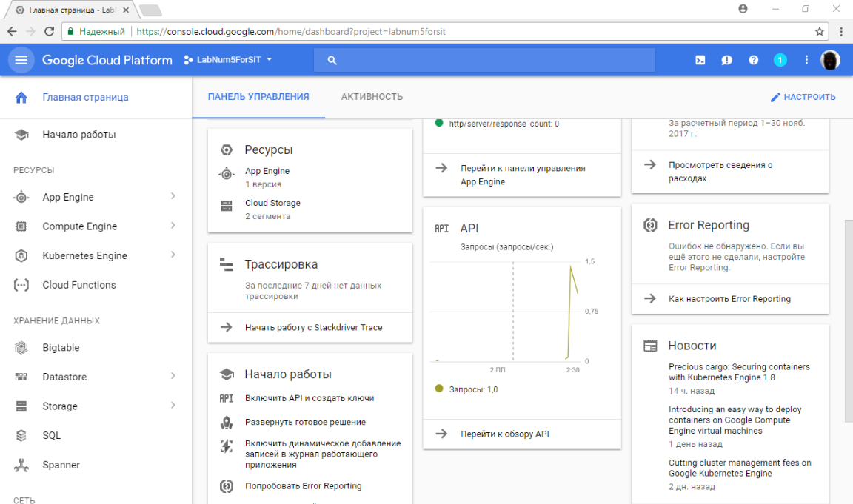Click the search magnifier icon
853x504 pixels.
(x=332, y=61)
